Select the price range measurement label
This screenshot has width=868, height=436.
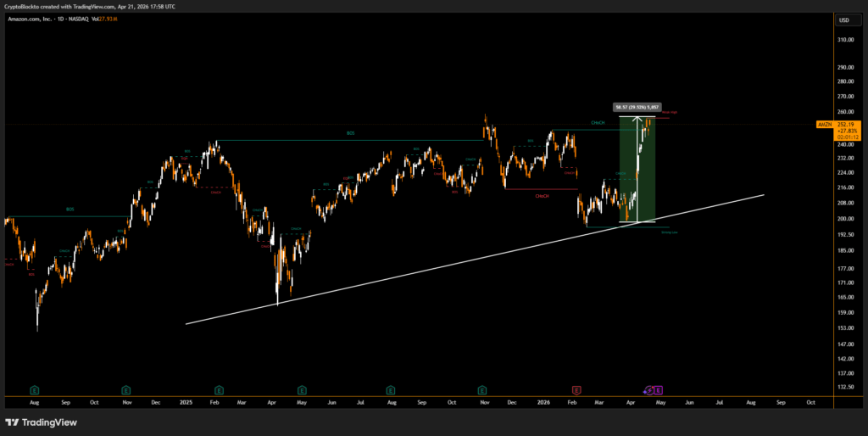(635, 107)
